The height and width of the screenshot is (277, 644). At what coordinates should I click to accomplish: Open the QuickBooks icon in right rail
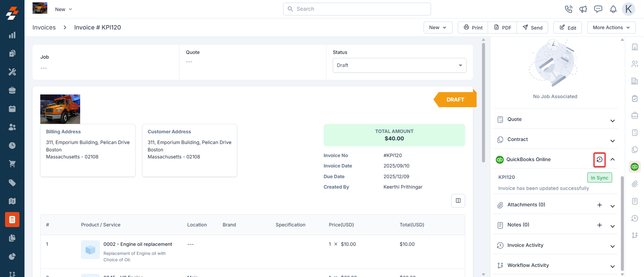coord(634,166)
